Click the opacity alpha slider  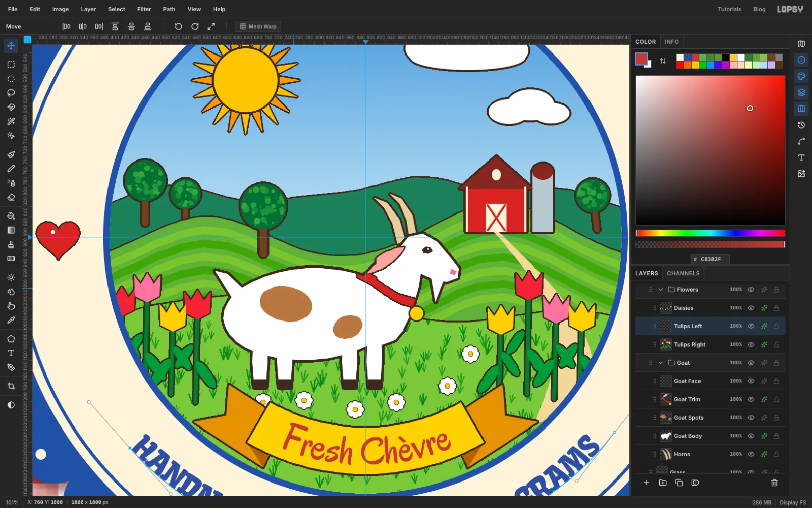pos(710,244)
